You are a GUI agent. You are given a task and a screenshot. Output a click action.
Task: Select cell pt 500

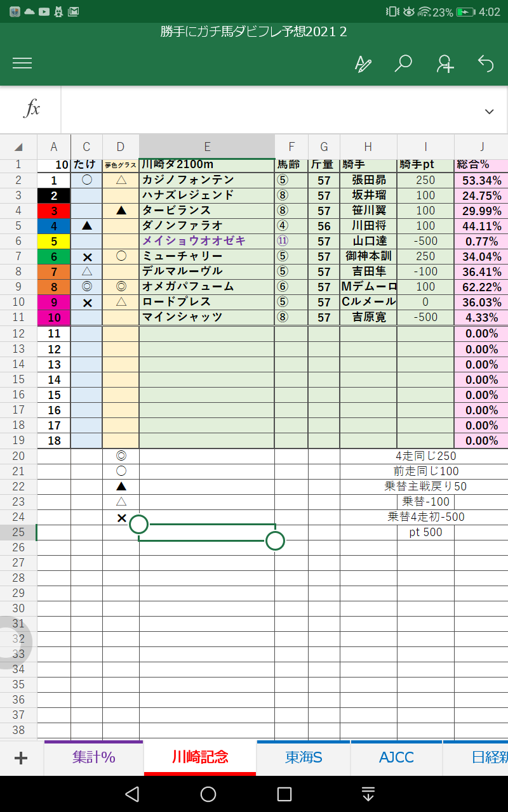point(426,532)
